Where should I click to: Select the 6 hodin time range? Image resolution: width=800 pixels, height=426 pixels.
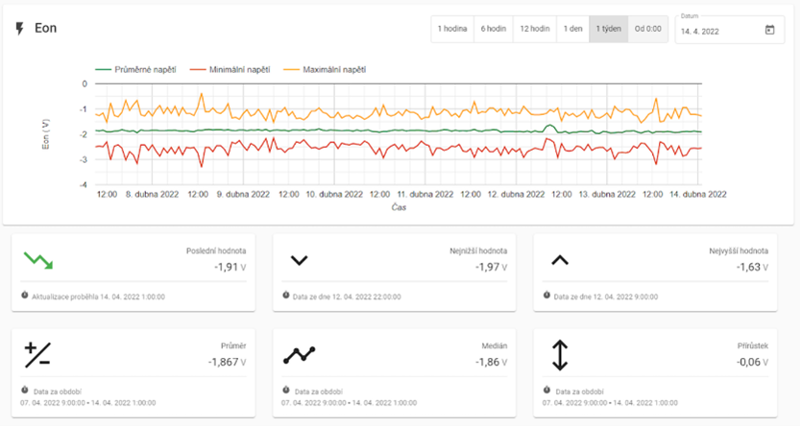tap(493, 29)
